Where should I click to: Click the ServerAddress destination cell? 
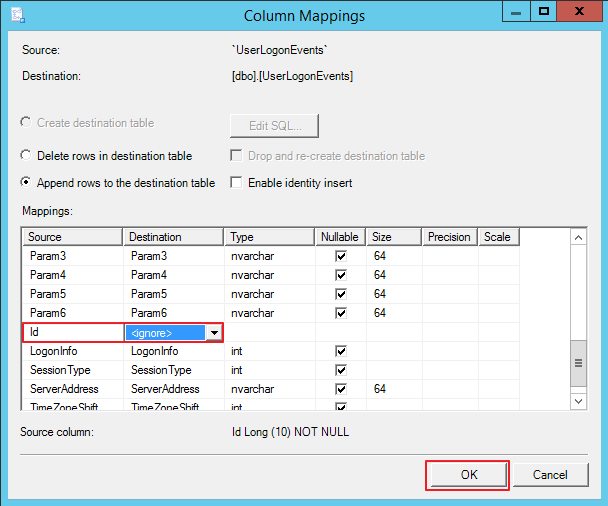pos(174,389)
